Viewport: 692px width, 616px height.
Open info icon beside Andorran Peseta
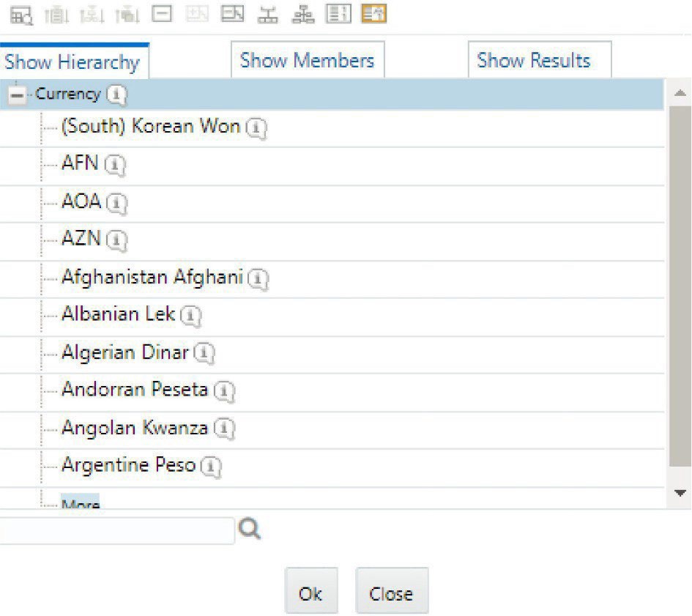pyautogui.click(x=224, y=391)
